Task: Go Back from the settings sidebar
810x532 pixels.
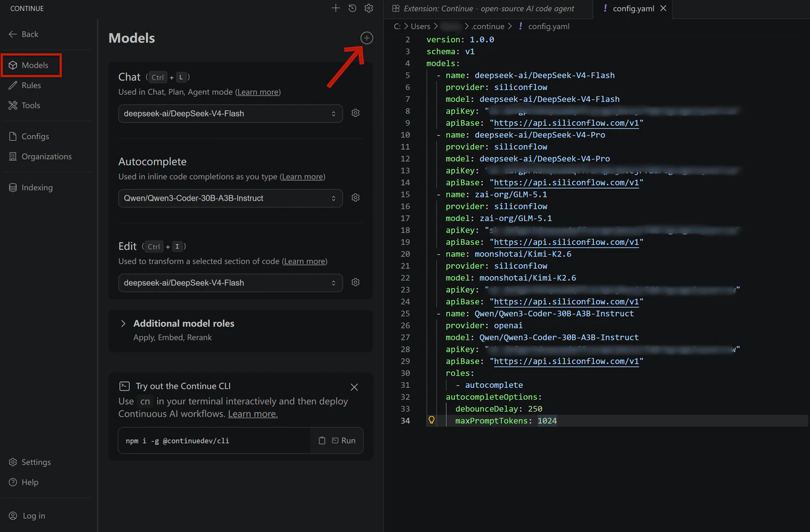Action: 23,34
